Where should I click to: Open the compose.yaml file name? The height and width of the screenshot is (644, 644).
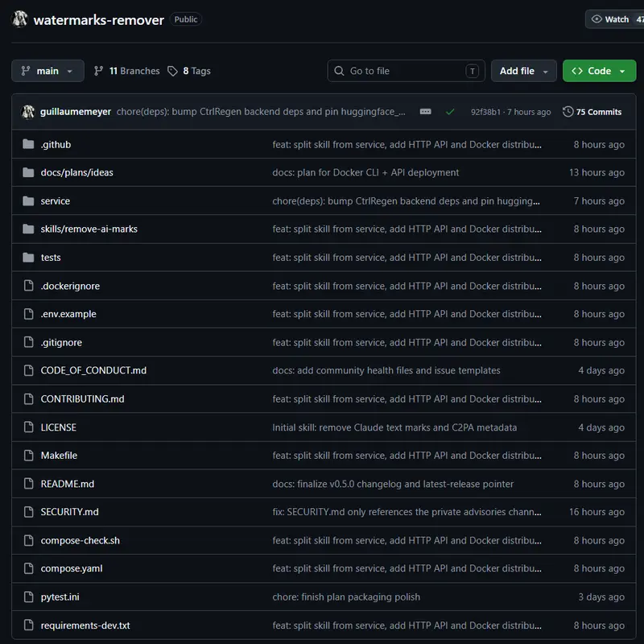coord(72,568)
